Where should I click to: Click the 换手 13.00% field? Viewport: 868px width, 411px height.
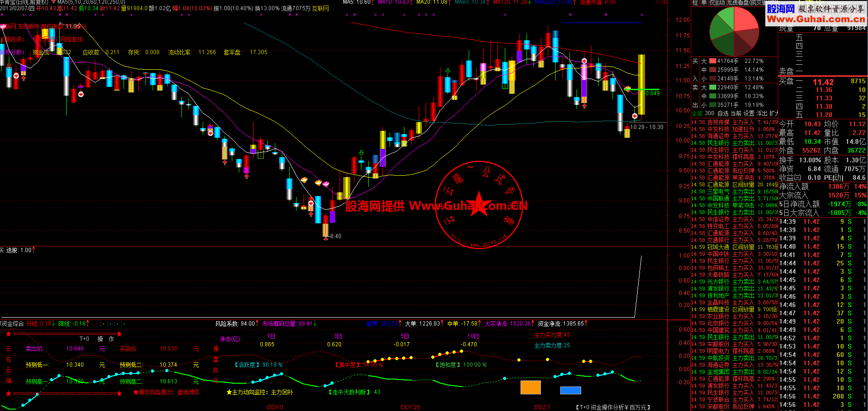[x=800, y=160]
